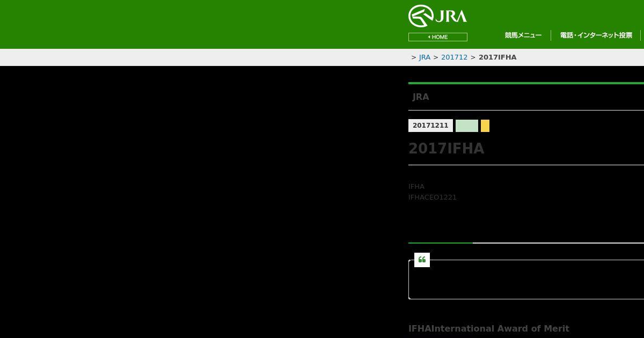Click the green quotation mark icon
The image size is (644, 338).
(422, 260)
